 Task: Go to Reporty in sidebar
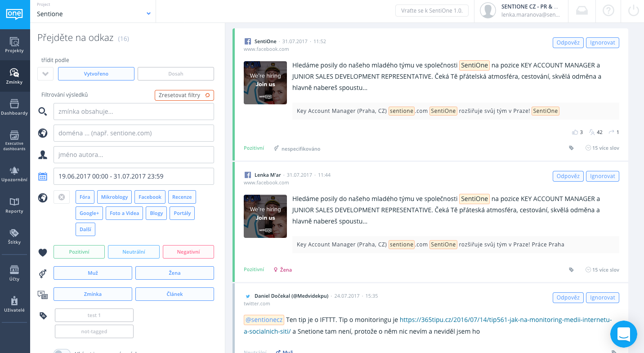(x=14, y=206)
